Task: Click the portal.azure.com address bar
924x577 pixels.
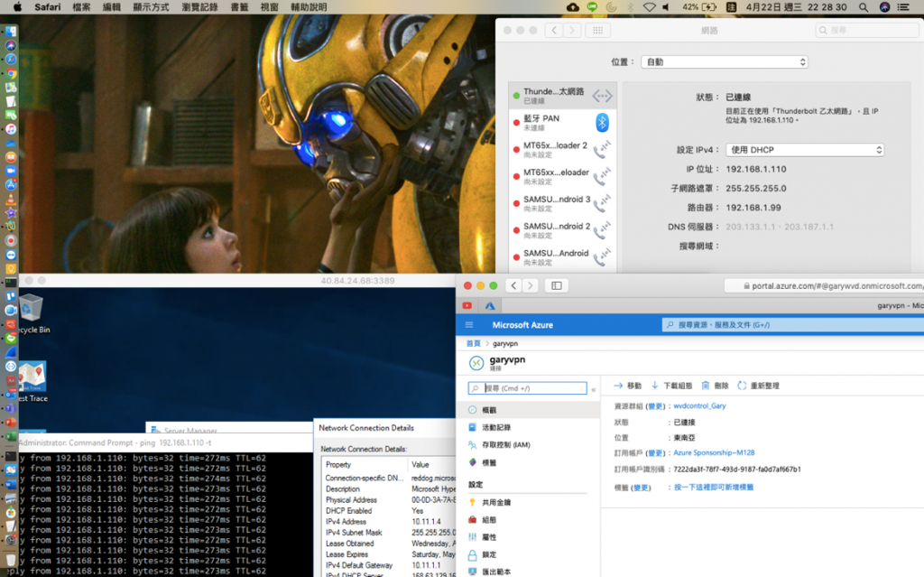Action: pos(824,285)
